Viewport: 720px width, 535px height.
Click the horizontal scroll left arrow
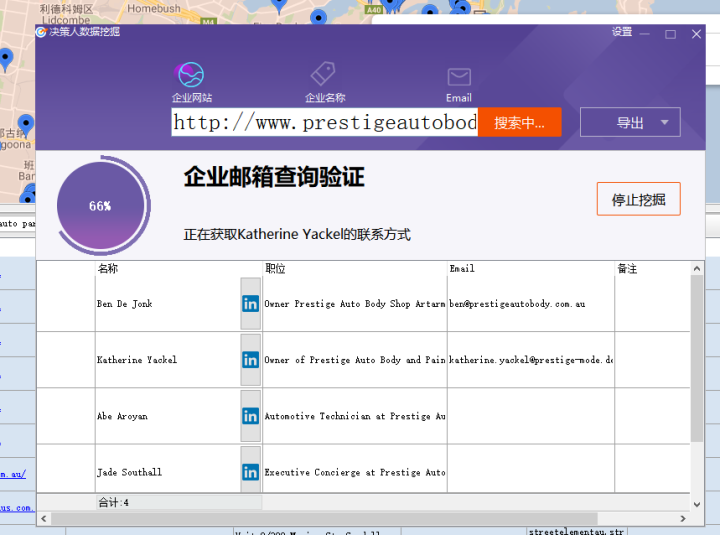tap(44, 518)
